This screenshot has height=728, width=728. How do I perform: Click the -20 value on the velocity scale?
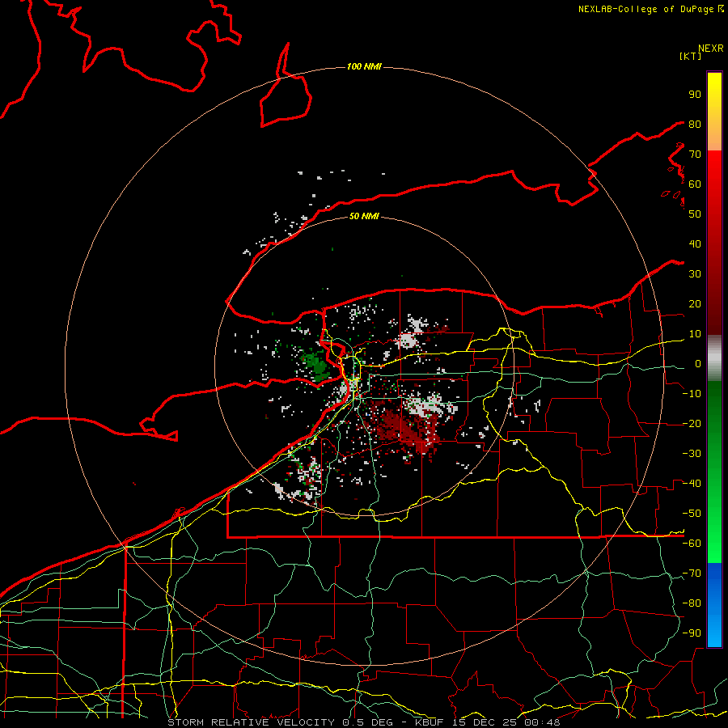(x=692, y=423)
